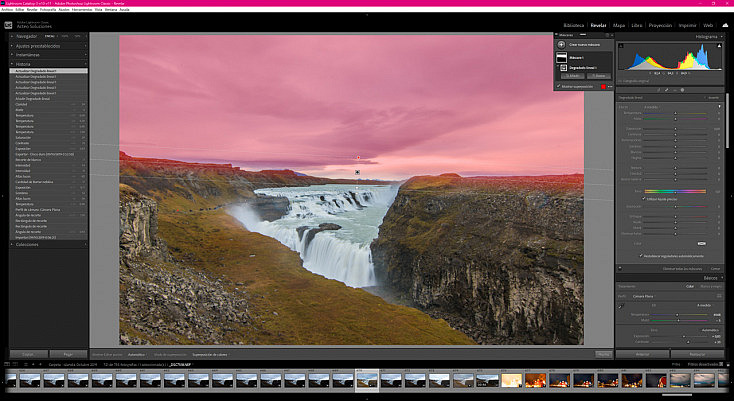Expand the Navegador panel
The width and height of the screenshot is (734, 401).
(12, 36)
